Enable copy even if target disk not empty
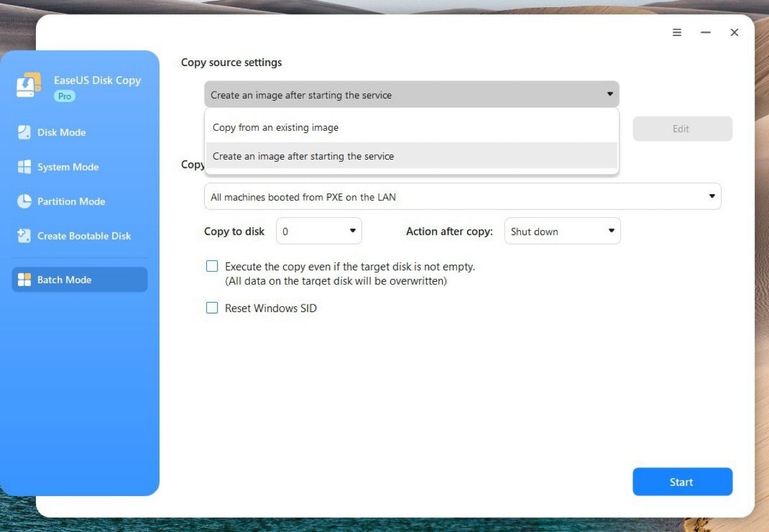The image size is (769, 532). coord(212,266)
